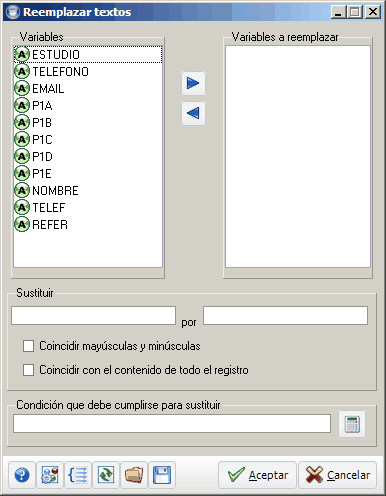Select the P1E variable

pyautogui.click(x=88, y=174)
